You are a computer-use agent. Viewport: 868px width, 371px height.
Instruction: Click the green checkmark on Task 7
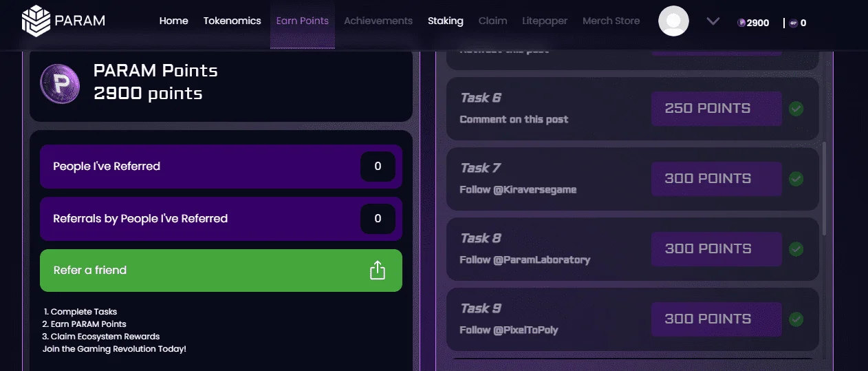click(x=796, y=179)
